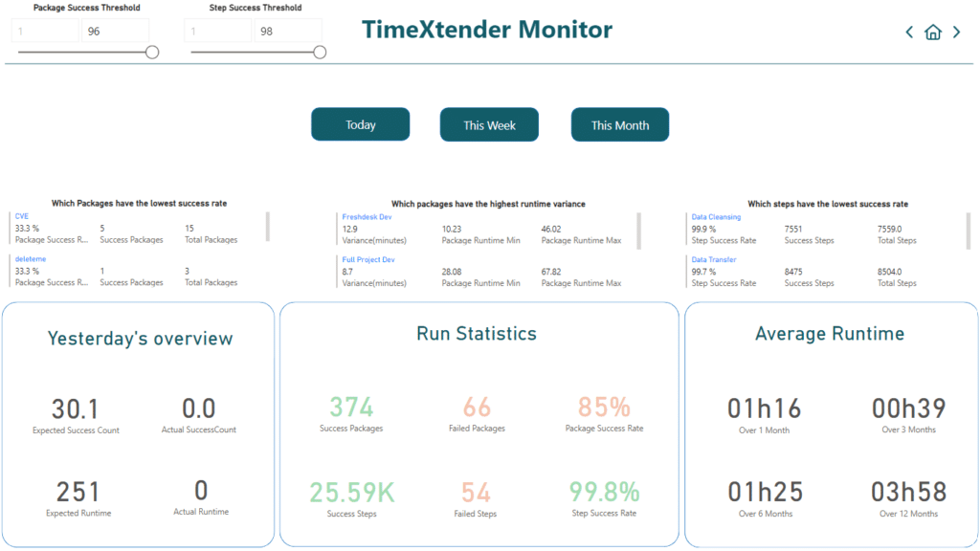Navigate back using the left chevron icon
980x551 pixels.
click(909, 32)
